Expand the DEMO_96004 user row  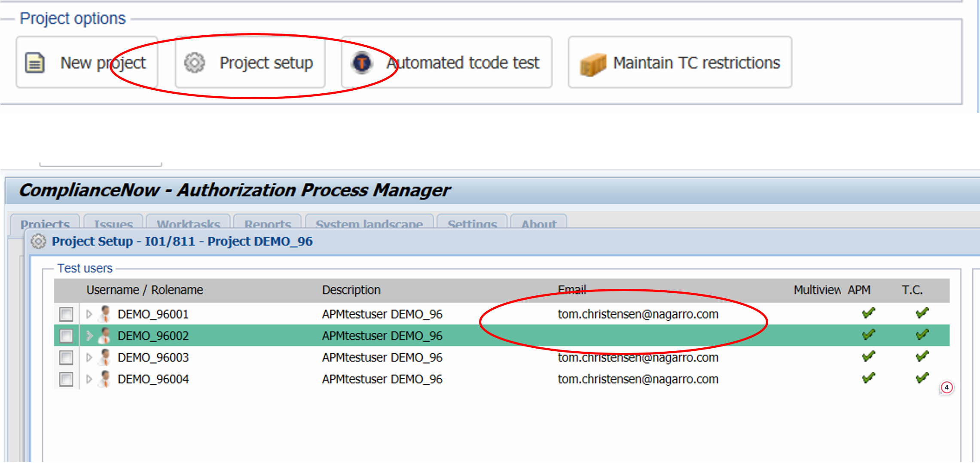pyautogui.click(x=89, y=379)
